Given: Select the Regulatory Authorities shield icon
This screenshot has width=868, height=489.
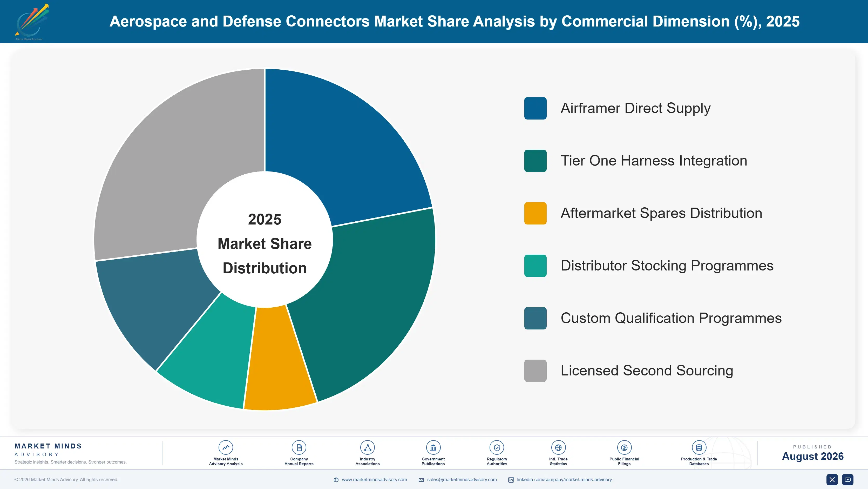Looking at the screenshot, I should coord(497,447).
